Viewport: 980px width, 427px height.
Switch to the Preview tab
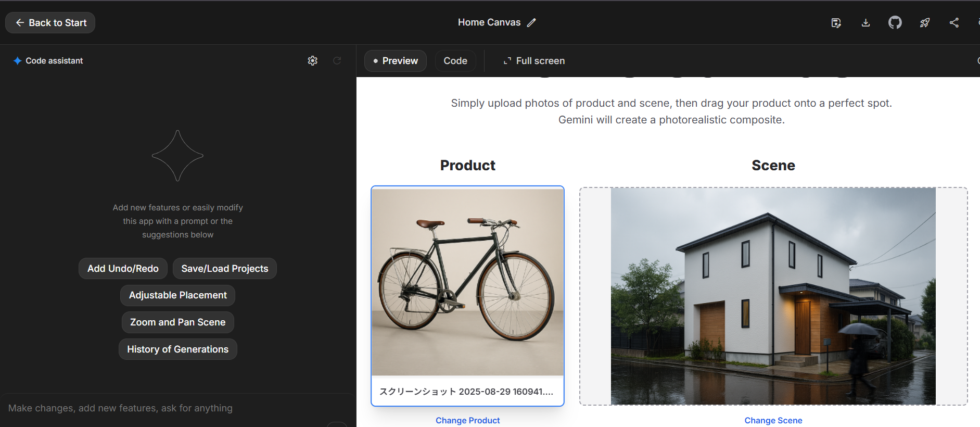(396, 61)
